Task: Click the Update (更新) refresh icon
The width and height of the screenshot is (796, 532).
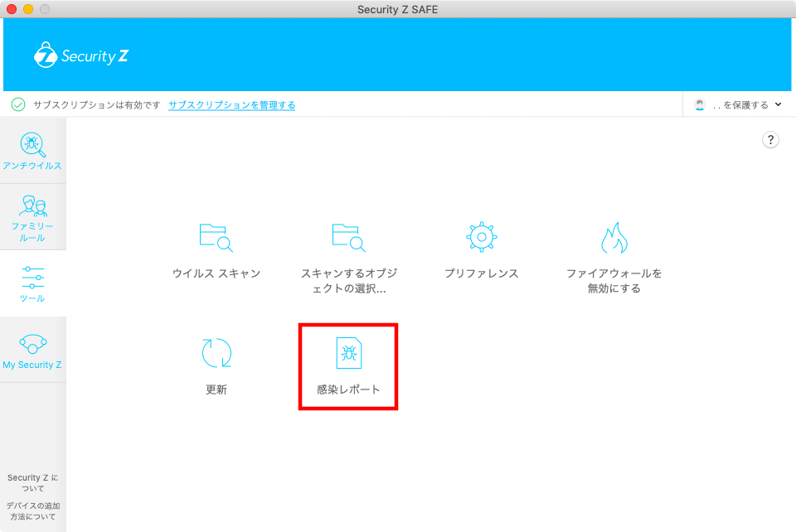Action: (x=216, y=353)
